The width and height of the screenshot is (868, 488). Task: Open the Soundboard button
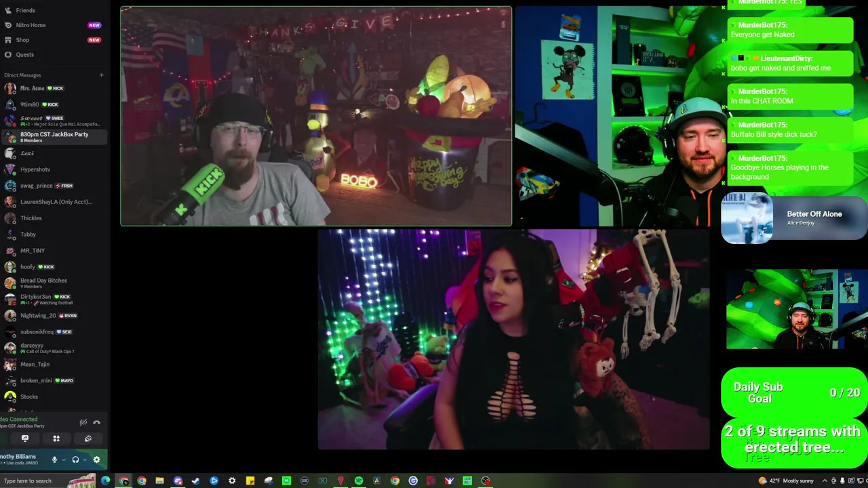(x=88, y=439)
